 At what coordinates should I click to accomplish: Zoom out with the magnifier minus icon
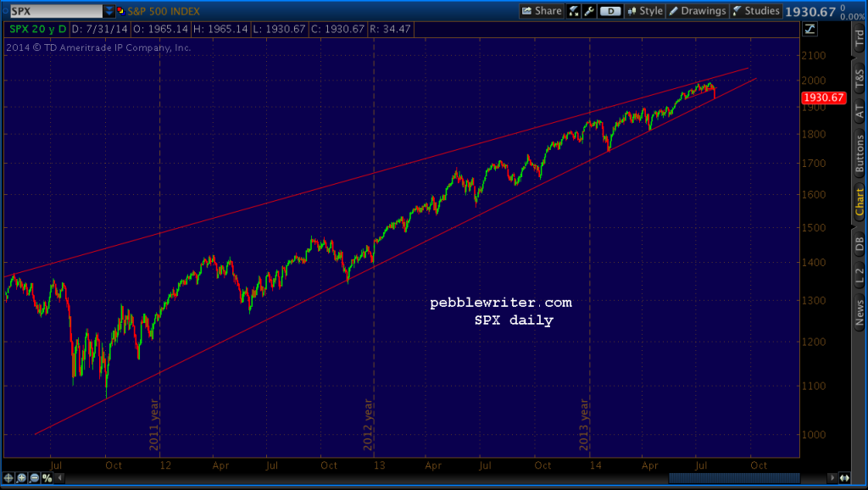click(x=34, y=478)
